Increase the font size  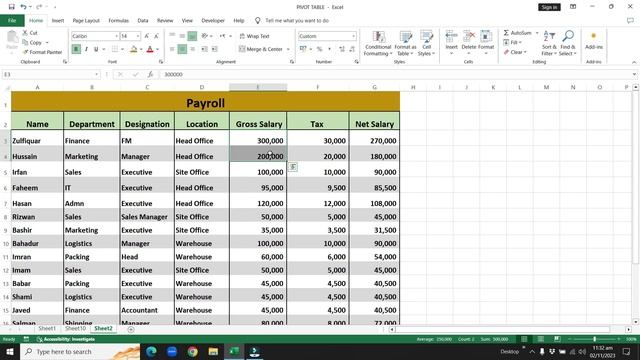(x=147, y=36)
